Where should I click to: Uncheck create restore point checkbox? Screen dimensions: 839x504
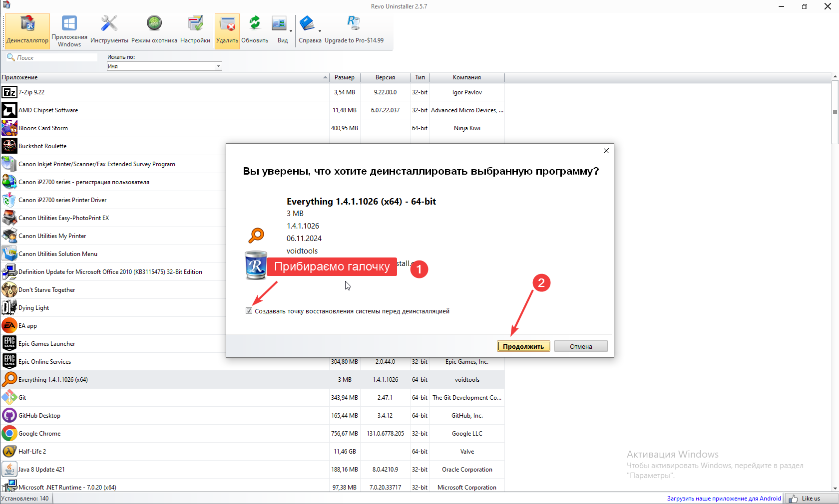pos(249,311)
